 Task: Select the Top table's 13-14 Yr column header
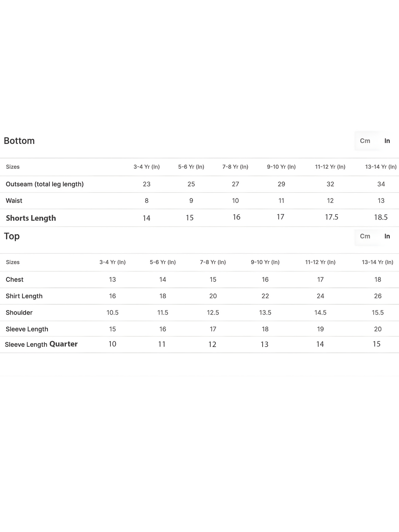pyautogui.click(x=377, y=262)
